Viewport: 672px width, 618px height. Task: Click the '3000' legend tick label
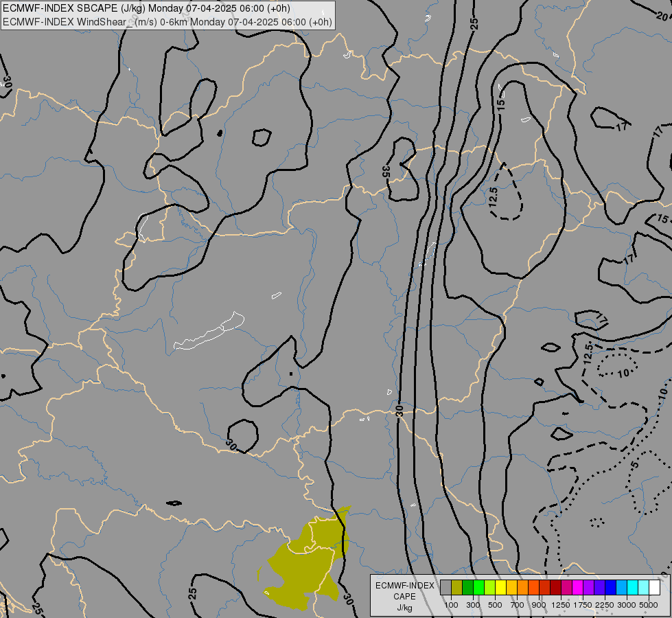627,605
